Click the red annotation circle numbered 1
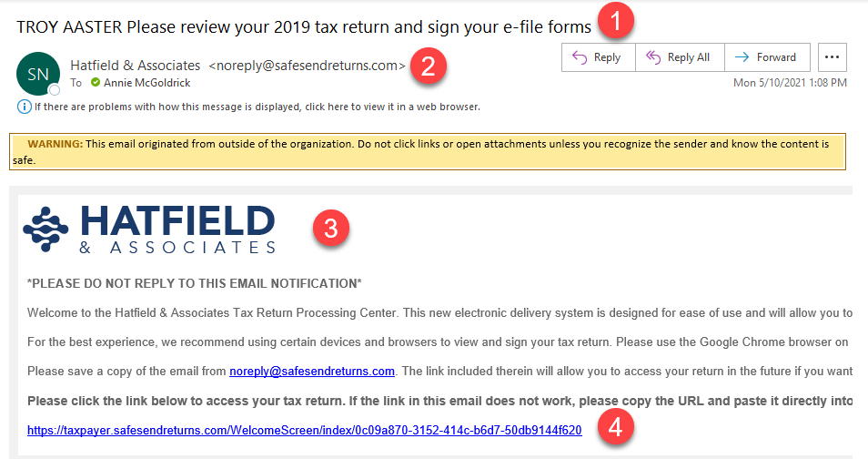The width and height of the screenshot is (868, 459). 616,22
